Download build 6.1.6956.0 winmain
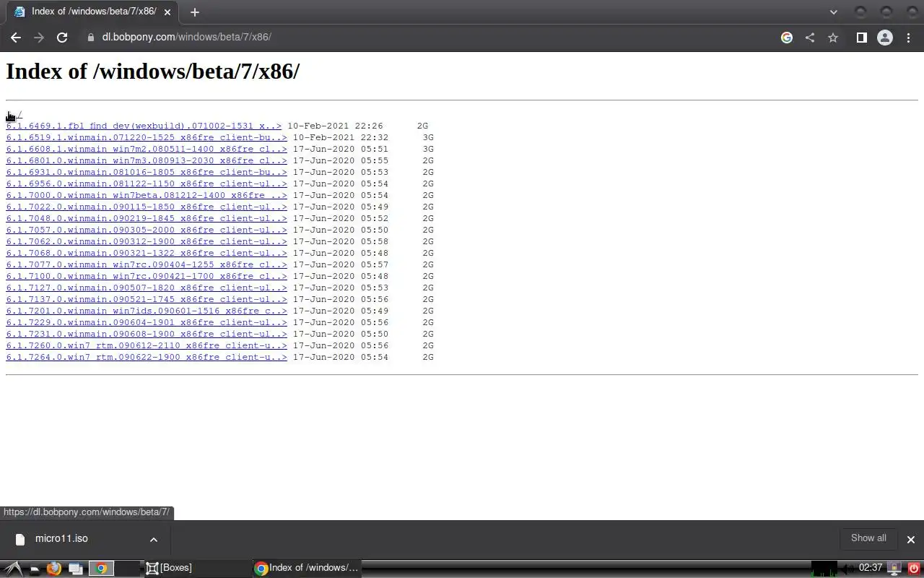 tap(147, 184)
